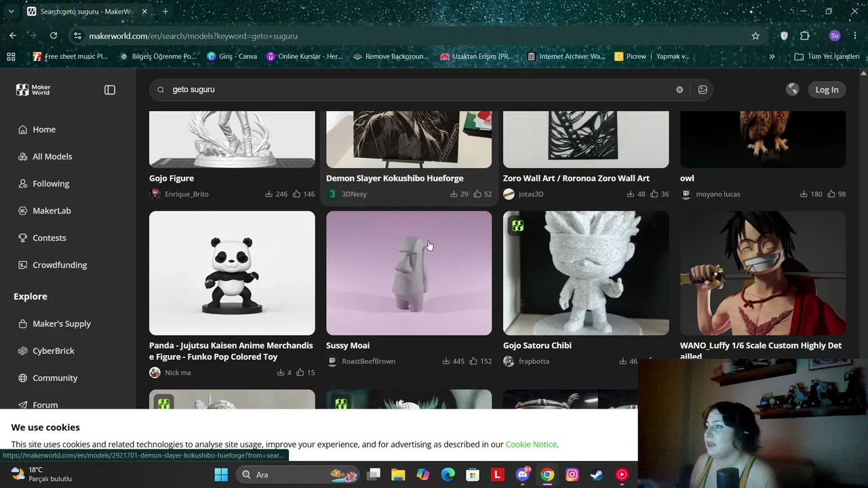Screen dimensions: 868x488
Task: Open the 'Tüm Yer İşaretleri' bookmarks folder
Action: coord(827,56)
